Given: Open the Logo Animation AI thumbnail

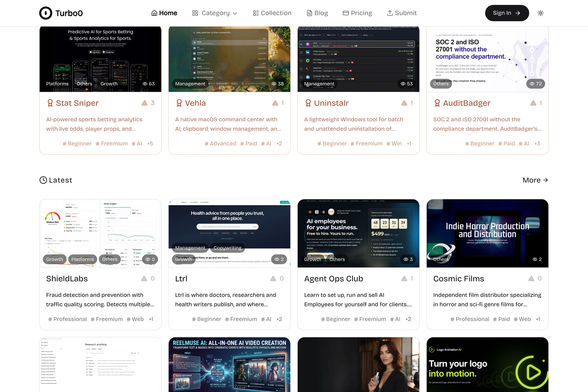Looking at the screenshot, I should point(488,364).
